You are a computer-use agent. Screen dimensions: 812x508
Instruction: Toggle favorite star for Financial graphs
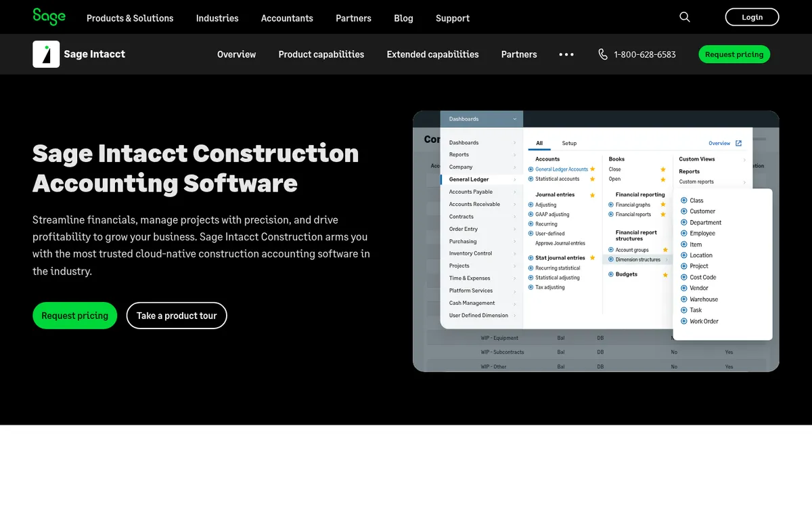pyautogui.click(x=663, y=205)
